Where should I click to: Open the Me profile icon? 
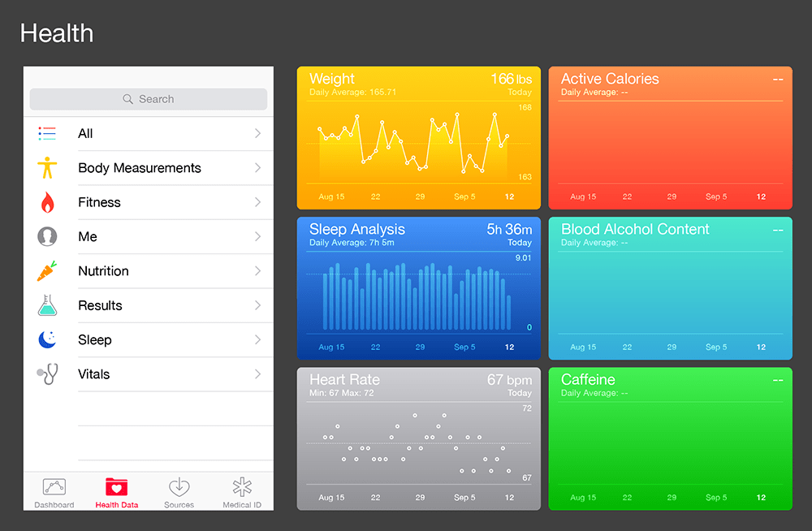(47, 236)
